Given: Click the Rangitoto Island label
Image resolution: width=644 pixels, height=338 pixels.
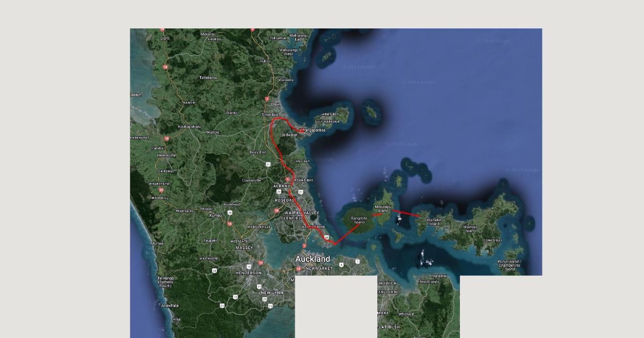Looking at the screenshot, I should [358, 220].
